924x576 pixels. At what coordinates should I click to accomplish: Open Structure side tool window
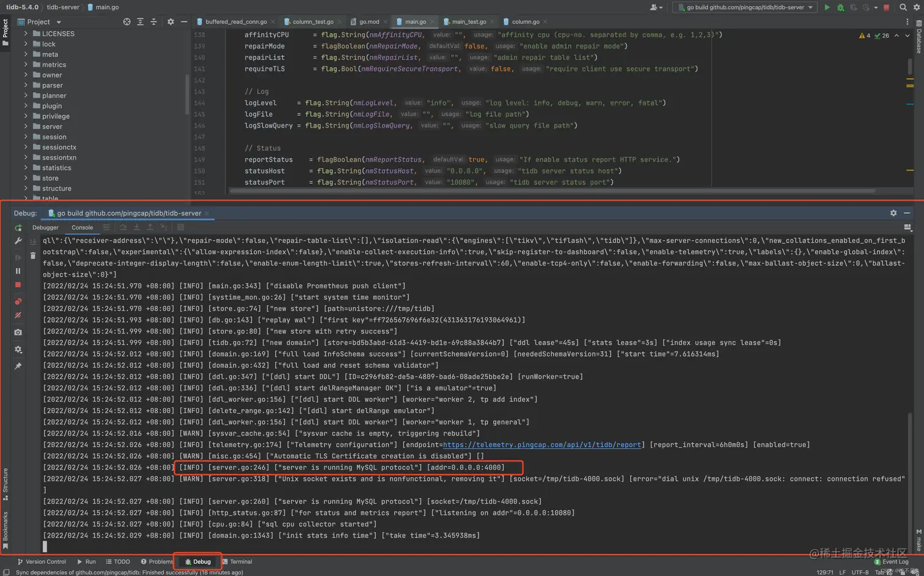[5, 484]
